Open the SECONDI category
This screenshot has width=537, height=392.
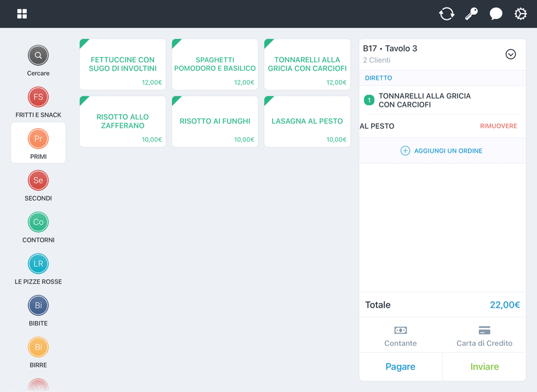(38, 186)
